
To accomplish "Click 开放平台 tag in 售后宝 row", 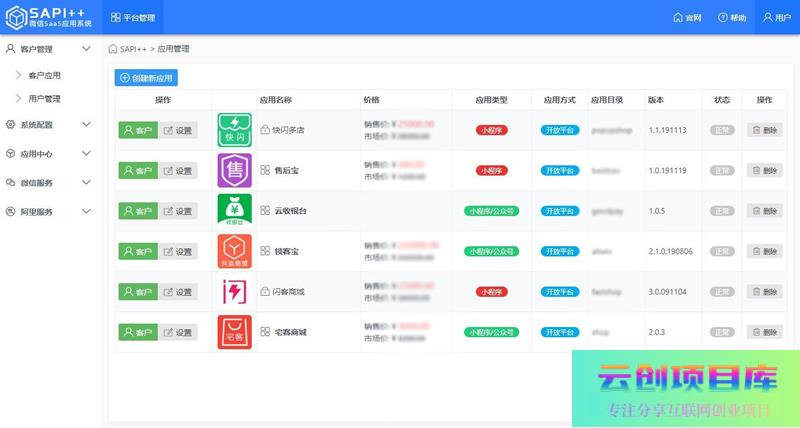I will (x=560, y=170).
